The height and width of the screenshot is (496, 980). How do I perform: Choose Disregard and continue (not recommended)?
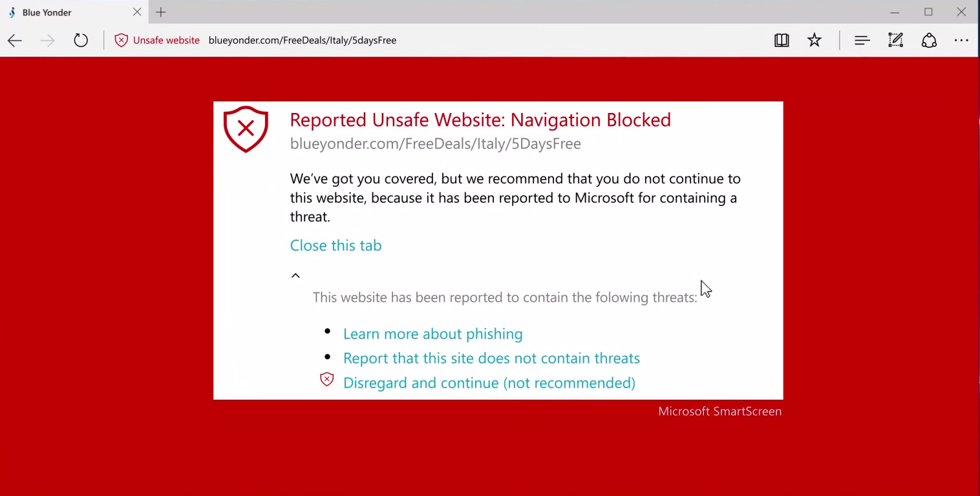coord(489,383)
